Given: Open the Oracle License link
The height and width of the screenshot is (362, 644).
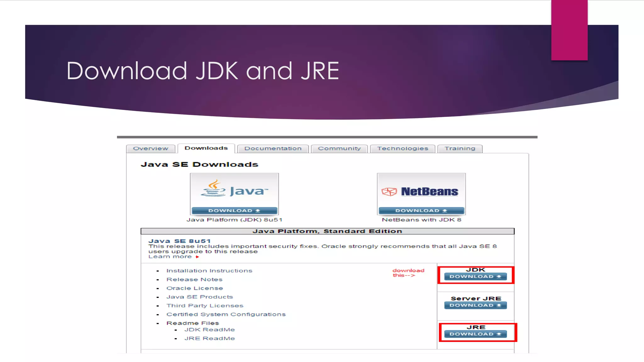Looking at the screenshot, I should click(x=195, y=288).
